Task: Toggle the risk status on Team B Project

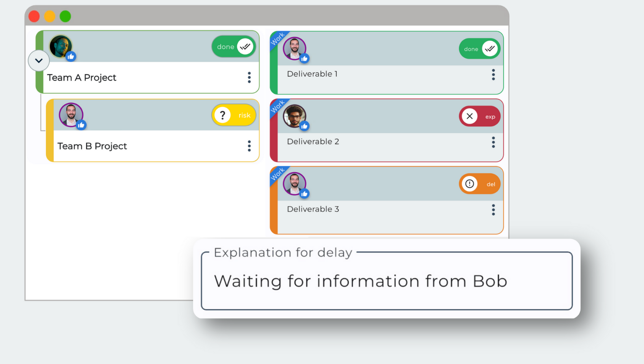Action: coord(234,115)
